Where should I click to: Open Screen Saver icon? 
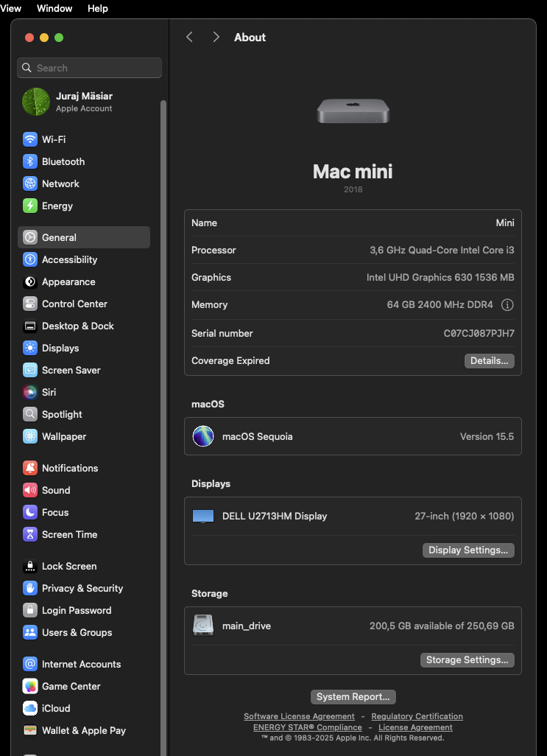point(30,371)
